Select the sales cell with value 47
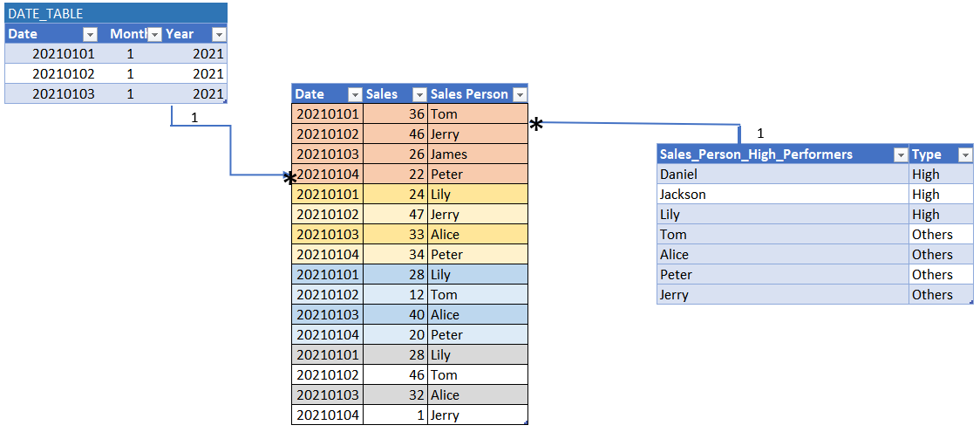 [x=395, y=215]
